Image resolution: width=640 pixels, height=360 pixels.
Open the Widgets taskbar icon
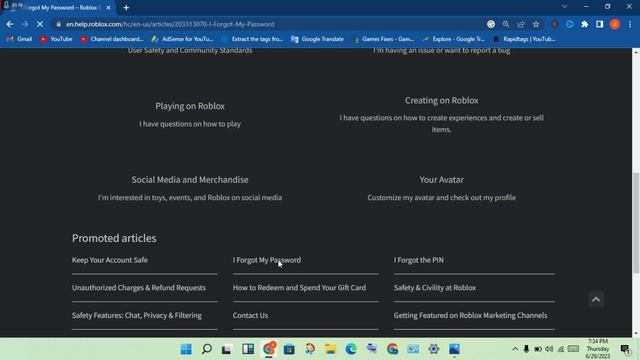pos(248,349)
